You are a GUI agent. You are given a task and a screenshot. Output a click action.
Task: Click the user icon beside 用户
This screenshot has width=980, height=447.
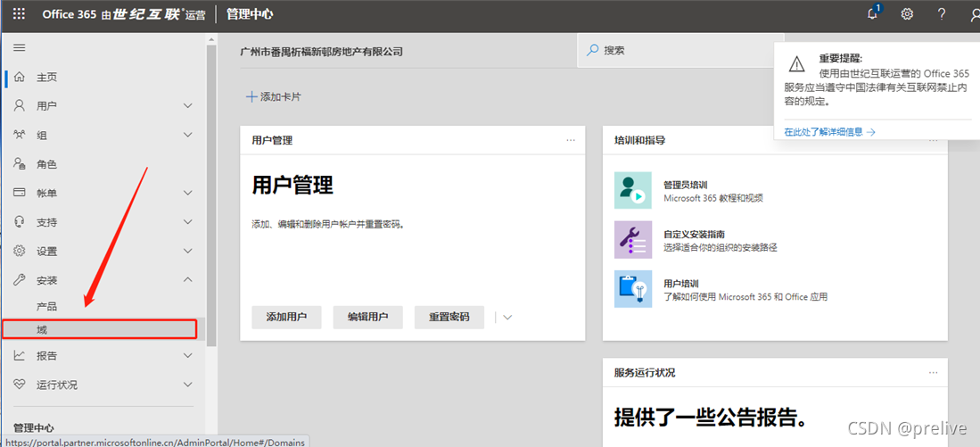[x=20, y=105]
